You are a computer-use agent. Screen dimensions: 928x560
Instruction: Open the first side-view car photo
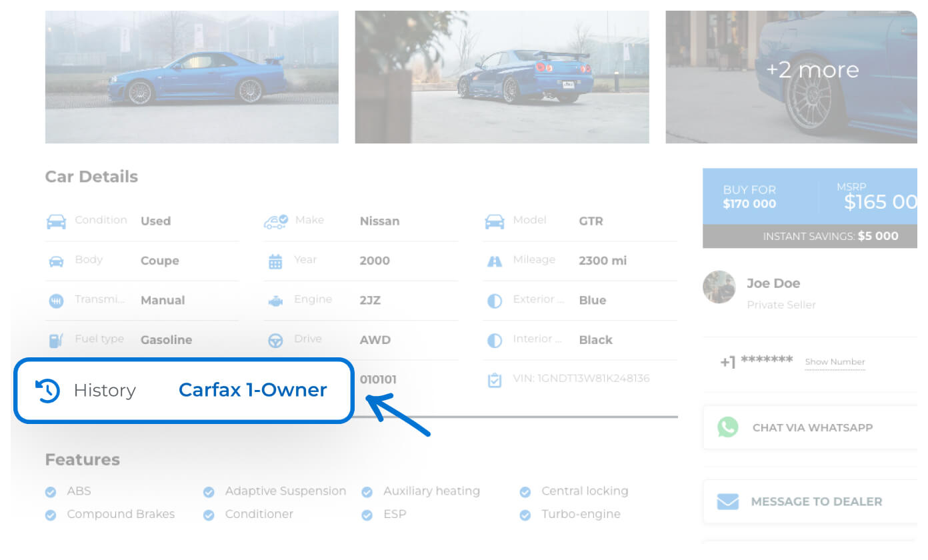point(191,77)
